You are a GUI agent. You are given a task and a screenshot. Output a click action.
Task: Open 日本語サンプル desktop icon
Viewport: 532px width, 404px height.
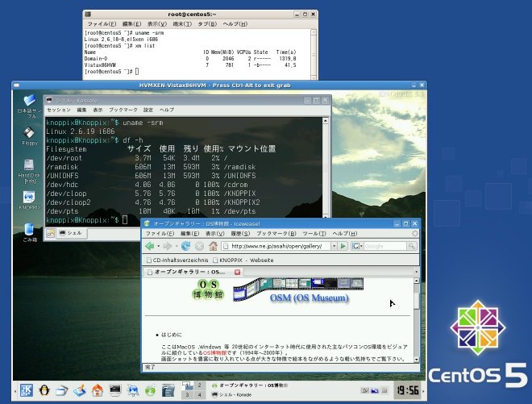(29, 106)
